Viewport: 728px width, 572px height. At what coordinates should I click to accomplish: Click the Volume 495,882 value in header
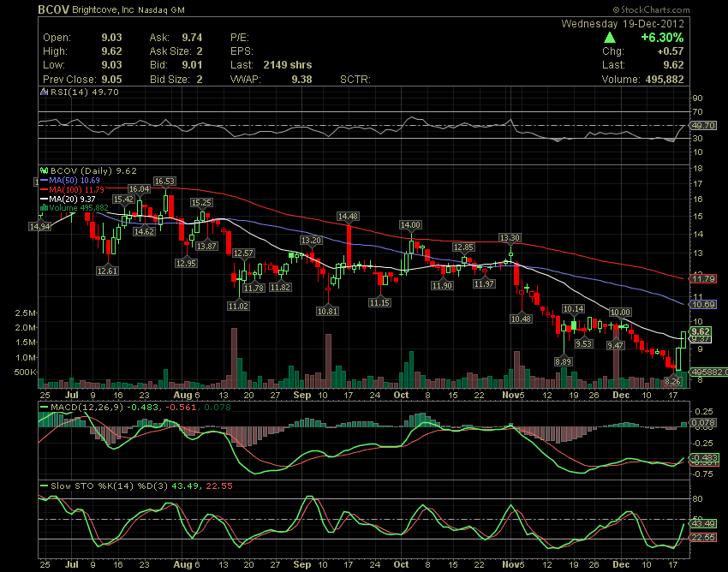(x=665, y=79)
